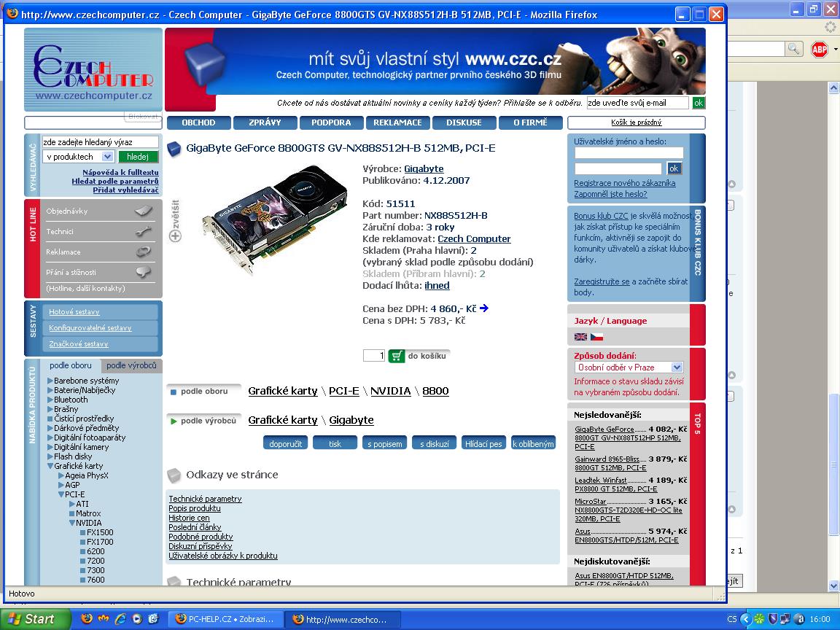This screenshot has height=630, width=840.
Task: Open the 'Nápověda k fulltextu' link
Action: [x=120, y=173]
